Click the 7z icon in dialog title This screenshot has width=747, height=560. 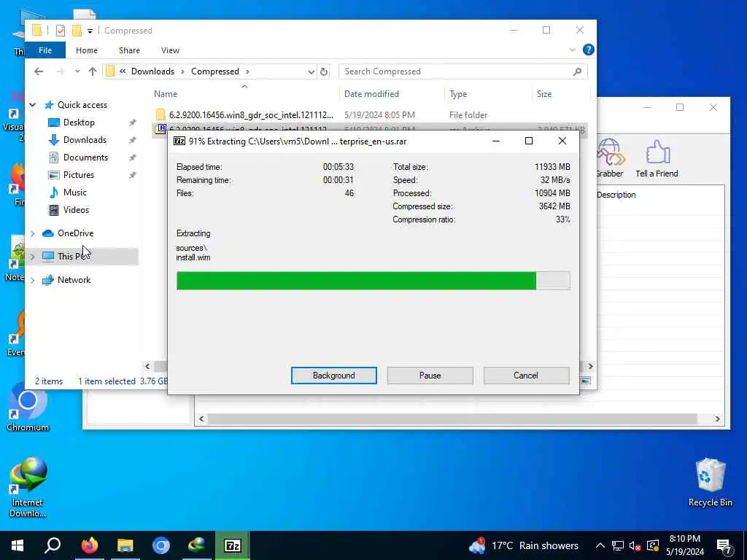179,141
